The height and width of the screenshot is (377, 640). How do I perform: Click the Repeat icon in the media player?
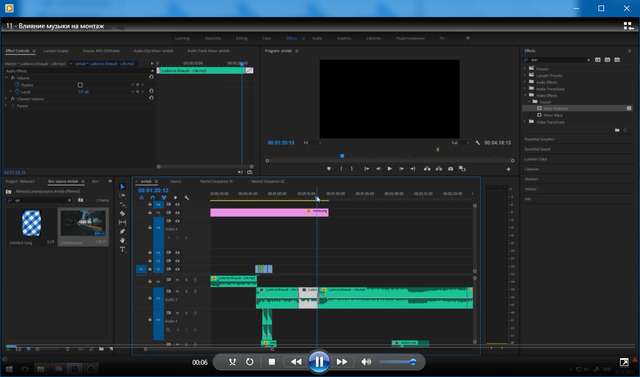[x=249, y=362]
